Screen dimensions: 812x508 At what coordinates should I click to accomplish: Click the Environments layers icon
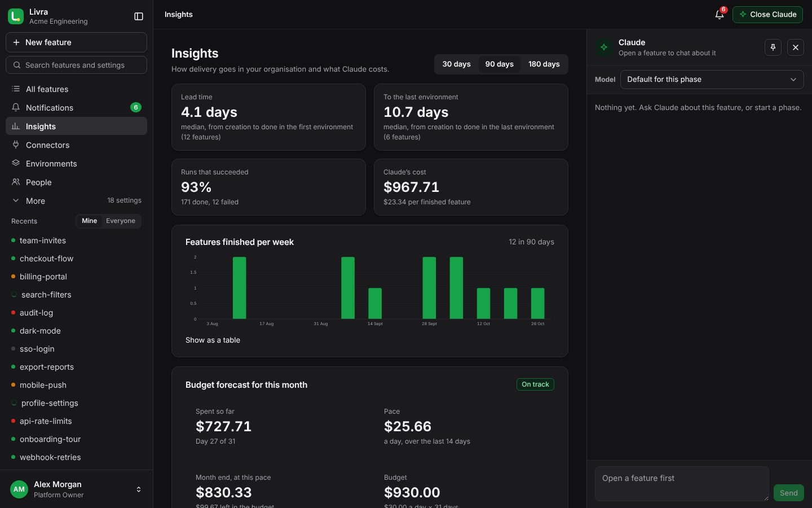[16, 164]
